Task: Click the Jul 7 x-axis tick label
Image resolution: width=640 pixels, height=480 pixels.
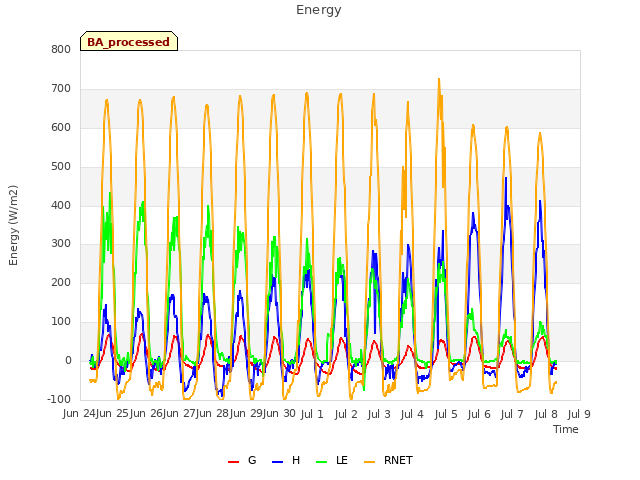Action: 512,414
